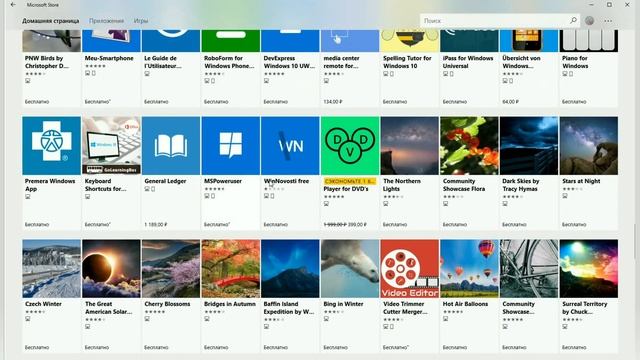This screenshot has height=360, width=640.
Task: Open the Premera Windows App tile icon
Action: 51,146
